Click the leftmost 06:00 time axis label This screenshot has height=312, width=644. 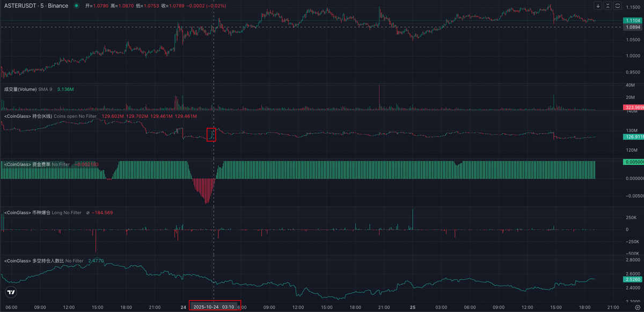pyautogui.click(x=11, y=307)
